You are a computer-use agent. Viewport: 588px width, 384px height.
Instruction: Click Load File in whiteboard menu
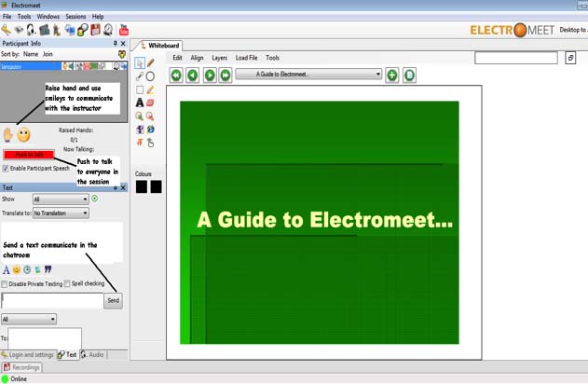pos(246,58)
